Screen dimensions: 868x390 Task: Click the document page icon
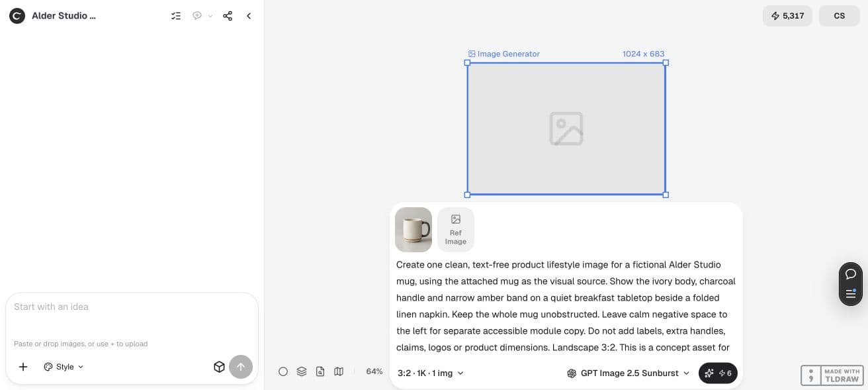320,371
